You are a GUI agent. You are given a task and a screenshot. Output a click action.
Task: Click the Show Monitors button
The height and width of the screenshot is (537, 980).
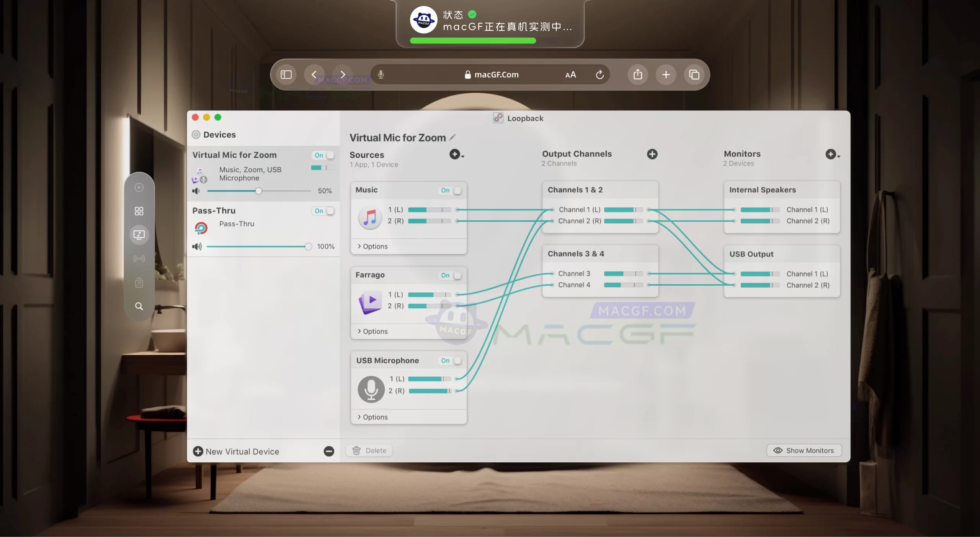804,450
